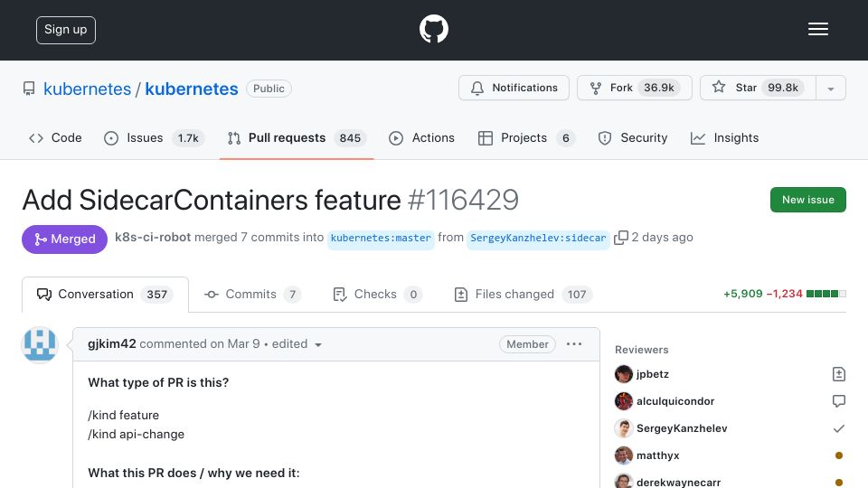Click the Sign up button

click(66, 30)
